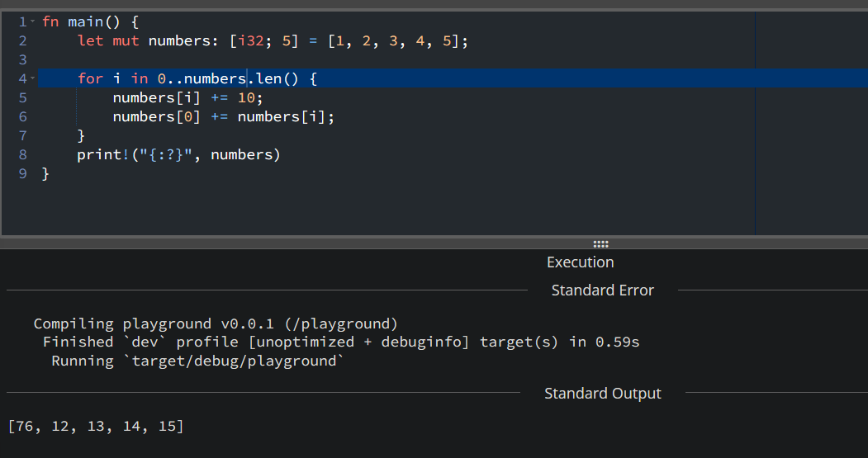Select the Execution tab label
Viewport: 868px width, 458px height.
(580, 262)
